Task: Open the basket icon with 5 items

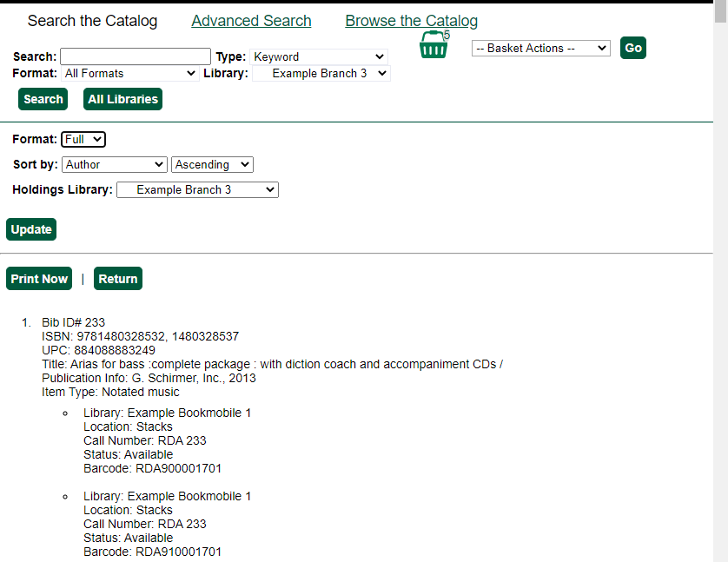Action: 433,45
